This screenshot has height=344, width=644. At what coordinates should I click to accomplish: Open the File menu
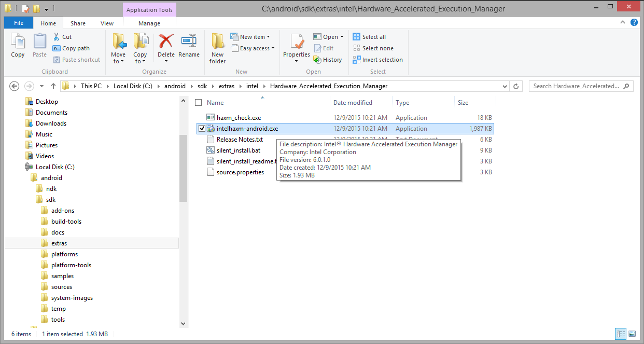coord(19,23)
